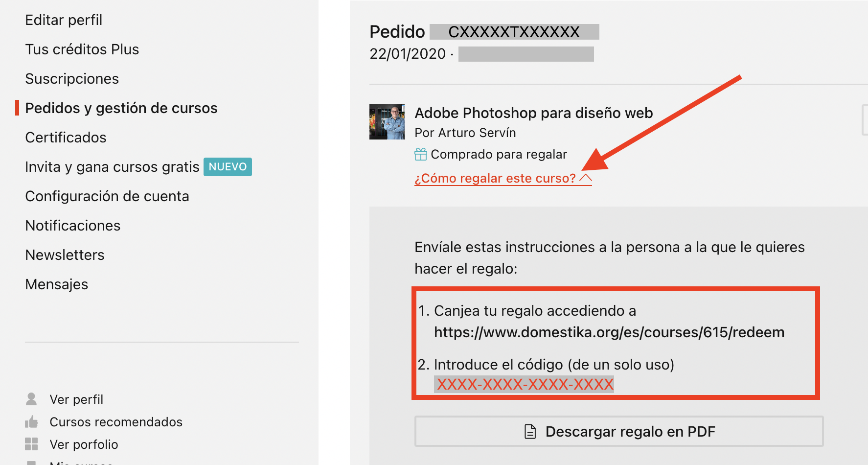The width and height of the screenshot is (868, 465).
Task: Open Ver porfolio link
Action: tap(84, 444)
